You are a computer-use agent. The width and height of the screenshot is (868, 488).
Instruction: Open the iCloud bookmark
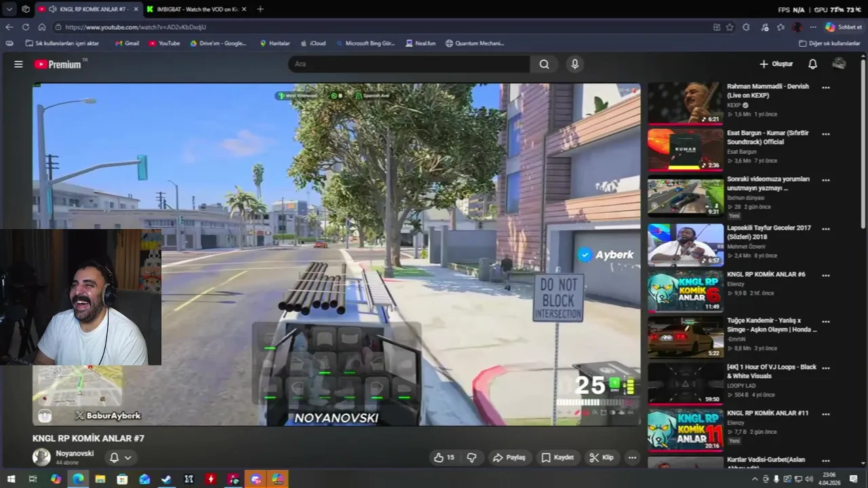[313, 43]
